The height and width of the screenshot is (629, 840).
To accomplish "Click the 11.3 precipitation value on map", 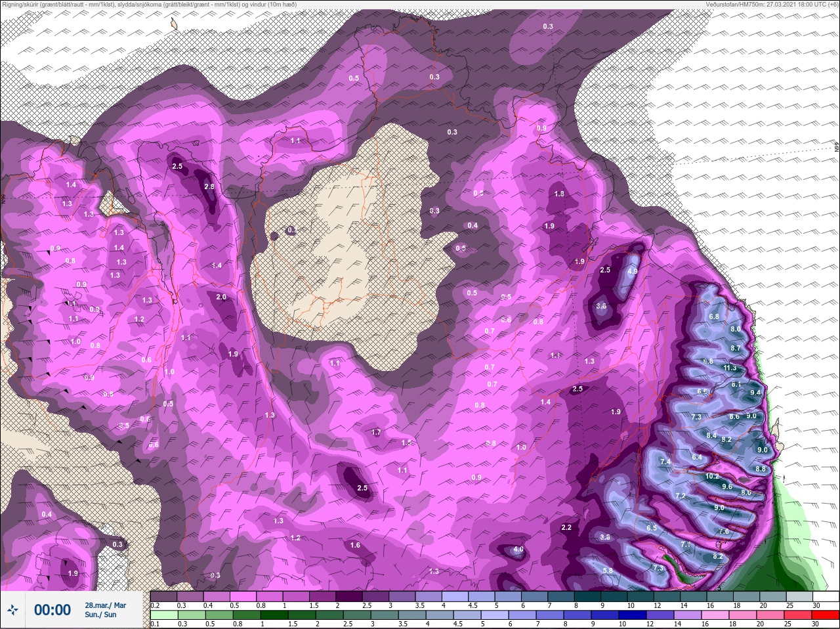I will tap(730, 368).
